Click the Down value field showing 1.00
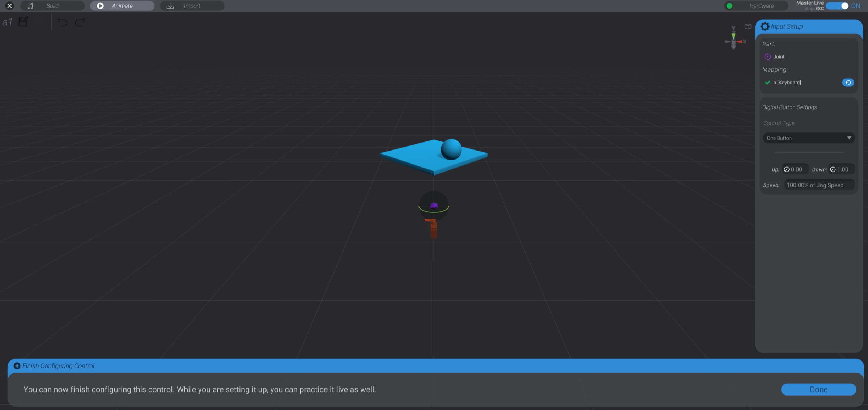This screenshot has width=868, height=410. tap(841, 169)
